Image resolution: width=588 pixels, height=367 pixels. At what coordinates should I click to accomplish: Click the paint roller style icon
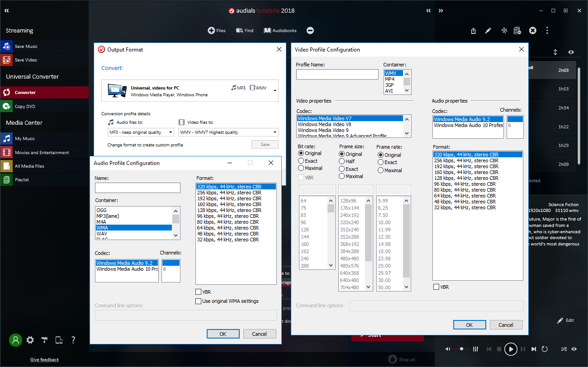pyautogui.click(x=44, y=340)
